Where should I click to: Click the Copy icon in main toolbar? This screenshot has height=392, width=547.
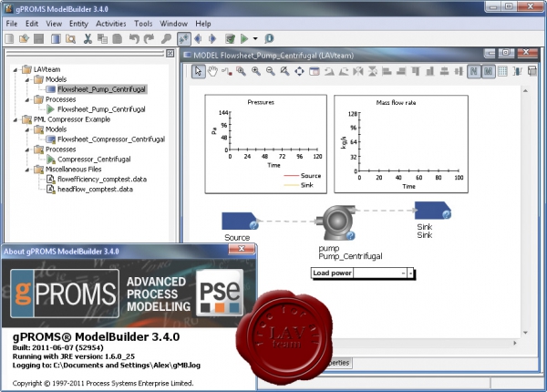102,38
